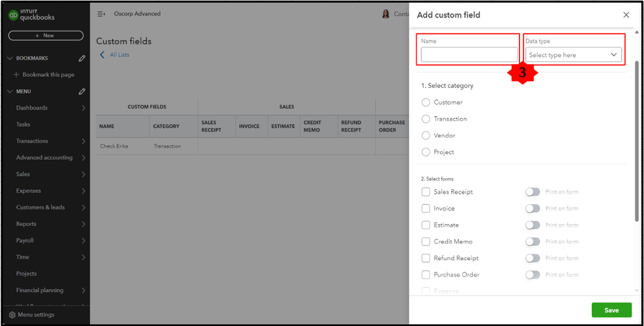
Task: Expand the Dashboards submenu
Action: coord(84,108)
